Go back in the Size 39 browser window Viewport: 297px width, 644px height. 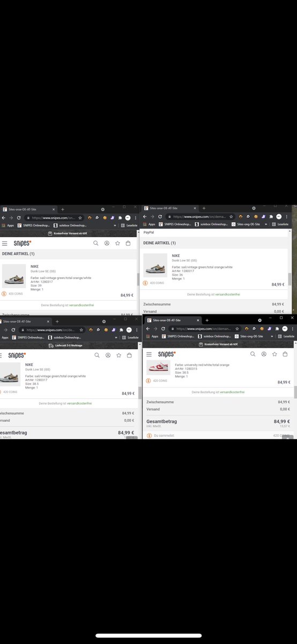click(x=4, y=218)
